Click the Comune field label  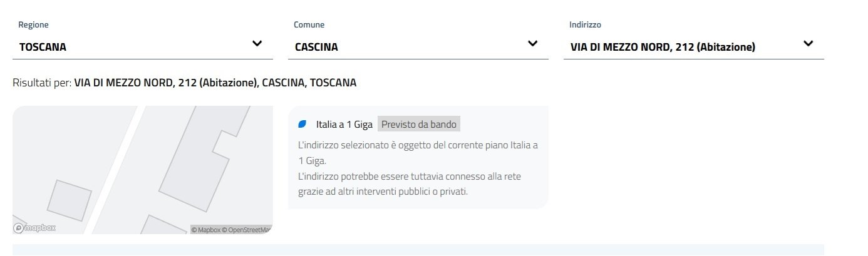(x=309, y=25)
